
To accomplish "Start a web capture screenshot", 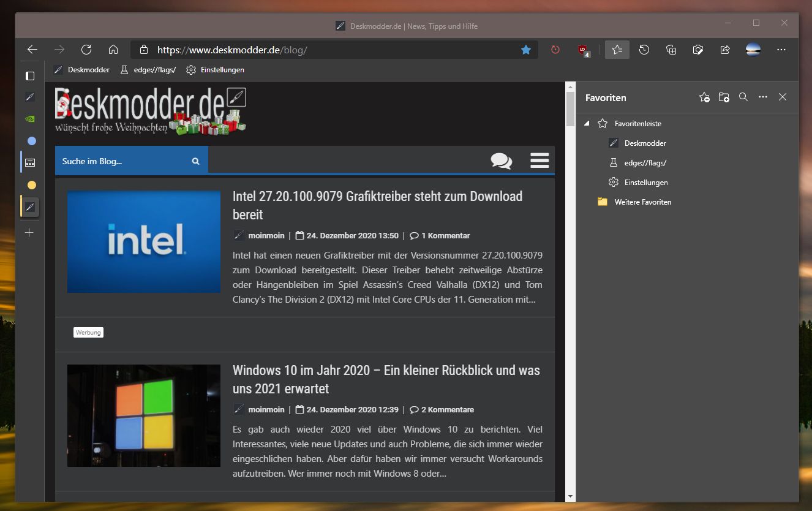I will click(x=698, y=50).
